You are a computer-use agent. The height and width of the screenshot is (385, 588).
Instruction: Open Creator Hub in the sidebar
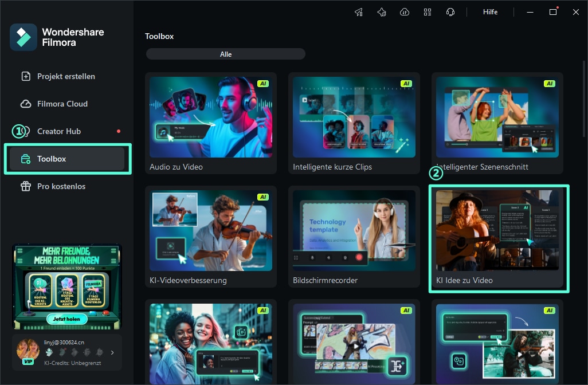click(59, 131)
